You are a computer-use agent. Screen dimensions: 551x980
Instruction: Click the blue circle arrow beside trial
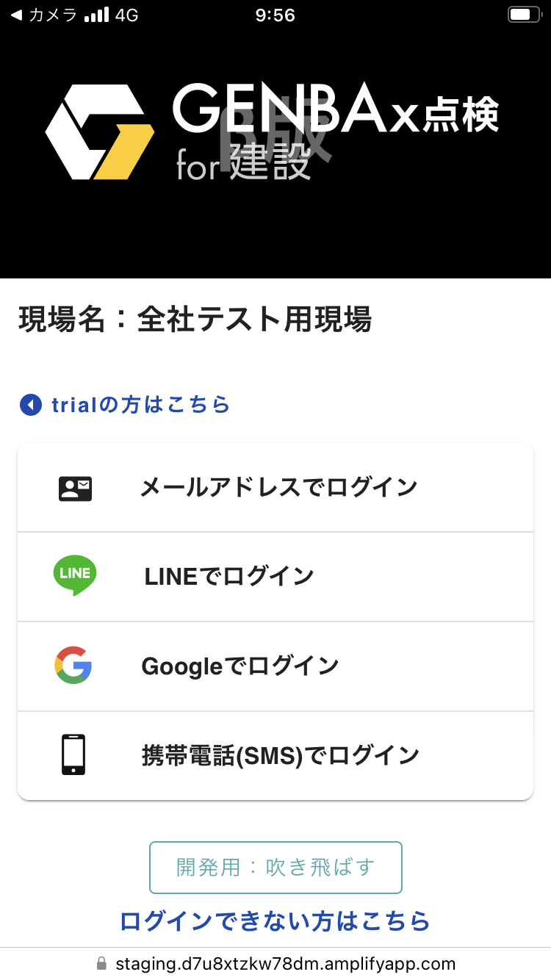pos(31,405)
